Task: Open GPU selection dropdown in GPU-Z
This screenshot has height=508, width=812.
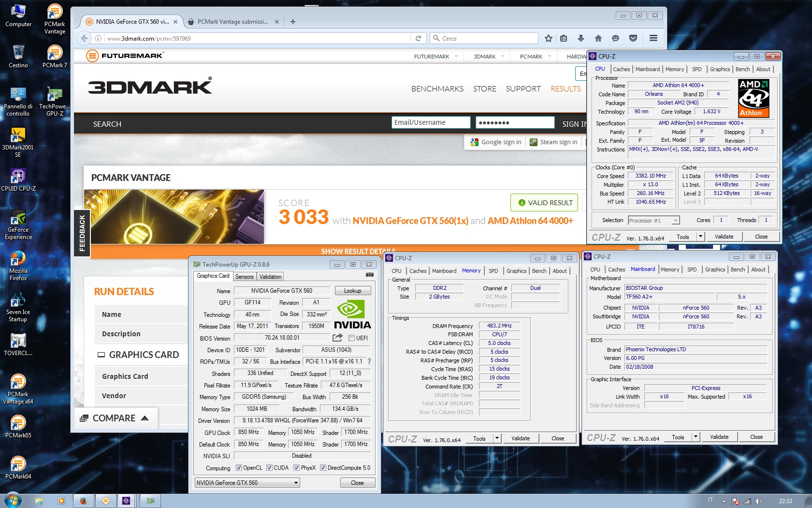Action: pyautogui.click(x=247, y=483)
